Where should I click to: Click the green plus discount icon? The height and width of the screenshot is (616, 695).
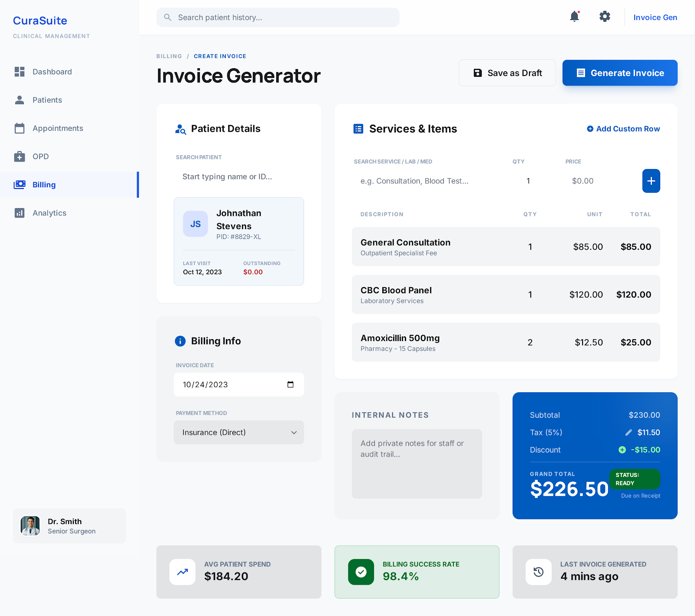622,450
